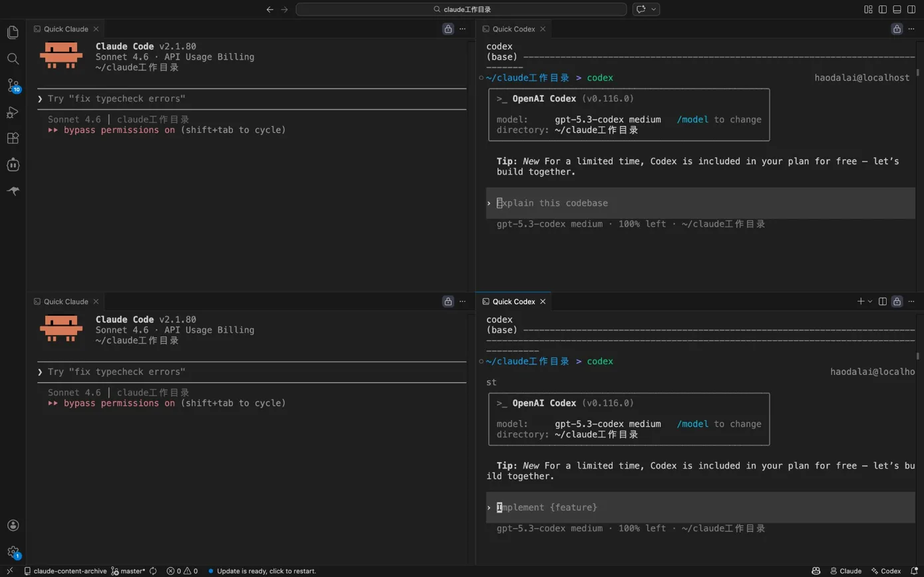Toggle the bottom Panel layout button
This screenshot has height=577, width=924.
pyautogui.click(x=897, y=9)
